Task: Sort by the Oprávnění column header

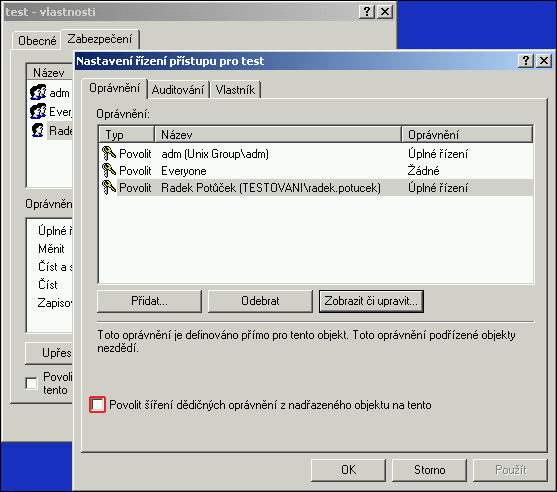Action: tap(467, 135)
